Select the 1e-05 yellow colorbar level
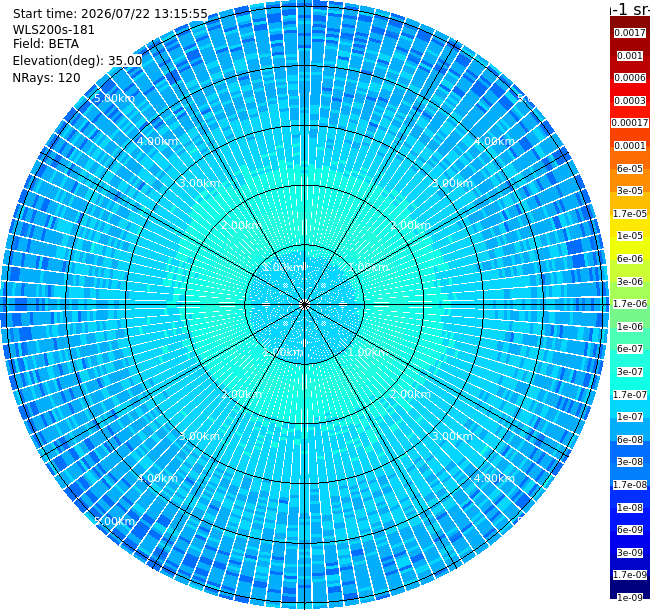The height and width of the screenshot is (610, 650). coord(630,235)
